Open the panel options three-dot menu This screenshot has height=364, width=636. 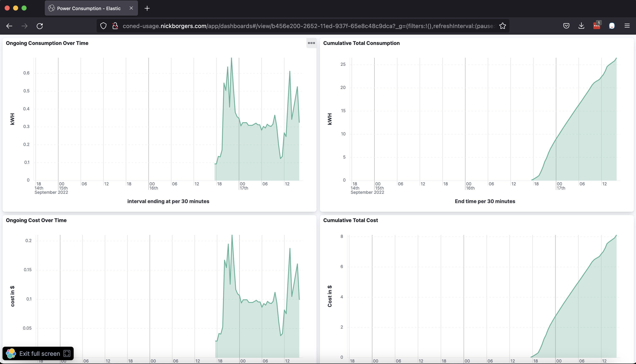click(311, 43)
